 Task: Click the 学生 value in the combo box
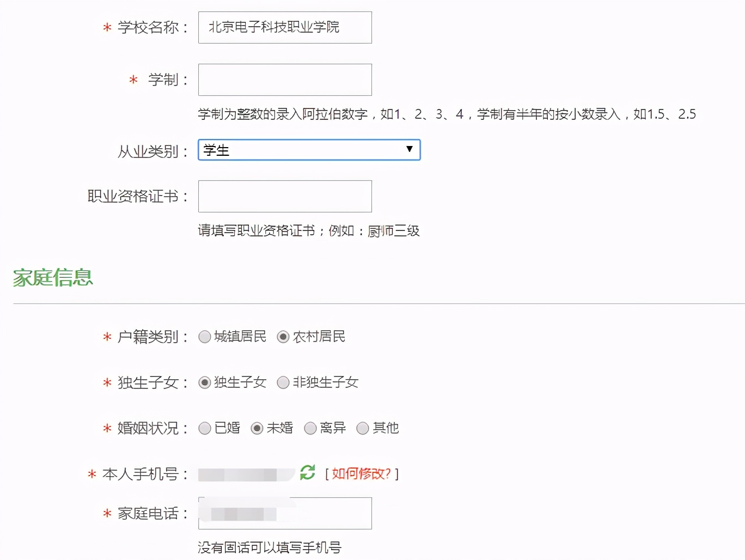(x=218, y=150)
